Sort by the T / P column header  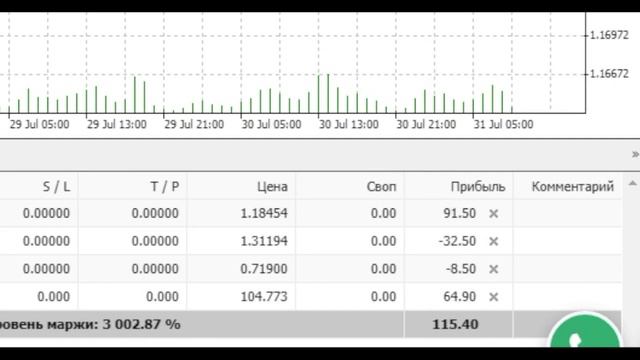click(165, 187)
